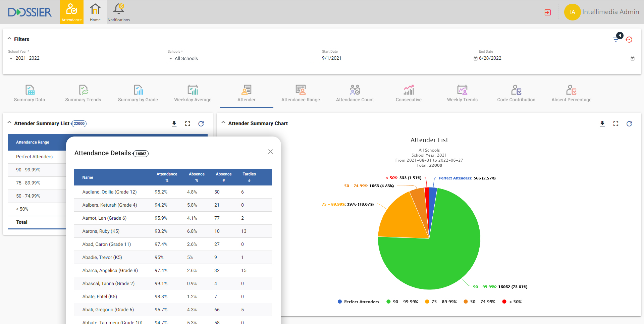Toggle Perfect Attenders legend item
Viewport: 644px width, 324px height.
pos(358,302)
